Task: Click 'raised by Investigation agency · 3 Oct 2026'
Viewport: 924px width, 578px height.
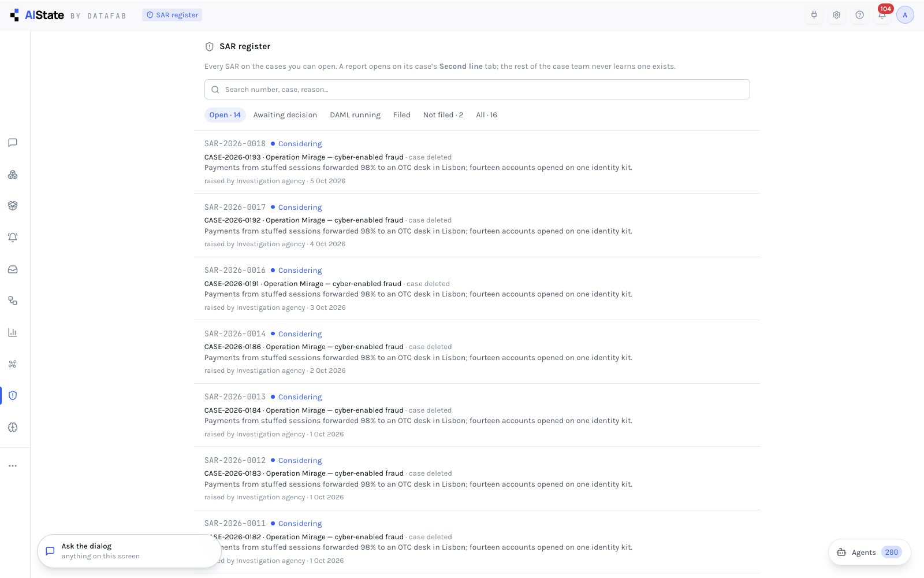Action: [275, 307]
